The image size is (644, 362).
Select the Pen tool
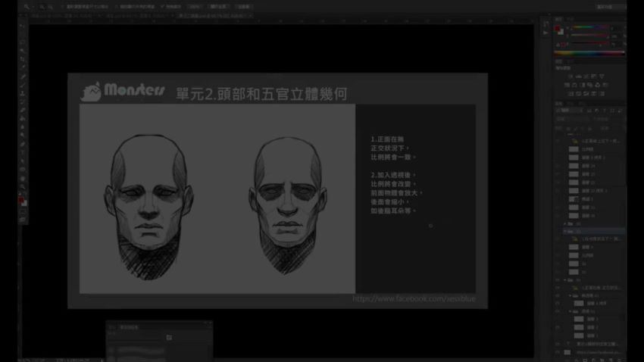pyautogui.click(x=23, y=144)
